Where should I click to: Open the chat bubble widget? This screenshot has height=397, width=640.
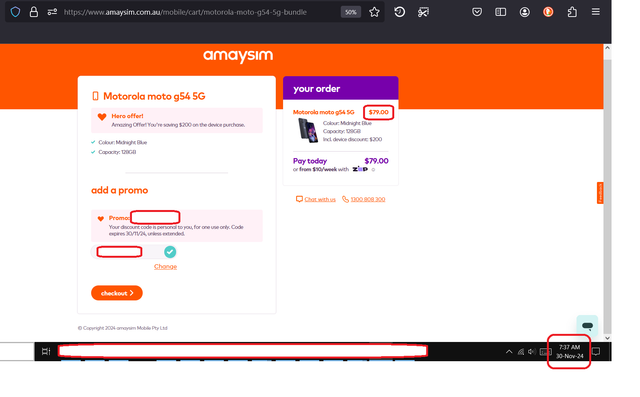587,326
